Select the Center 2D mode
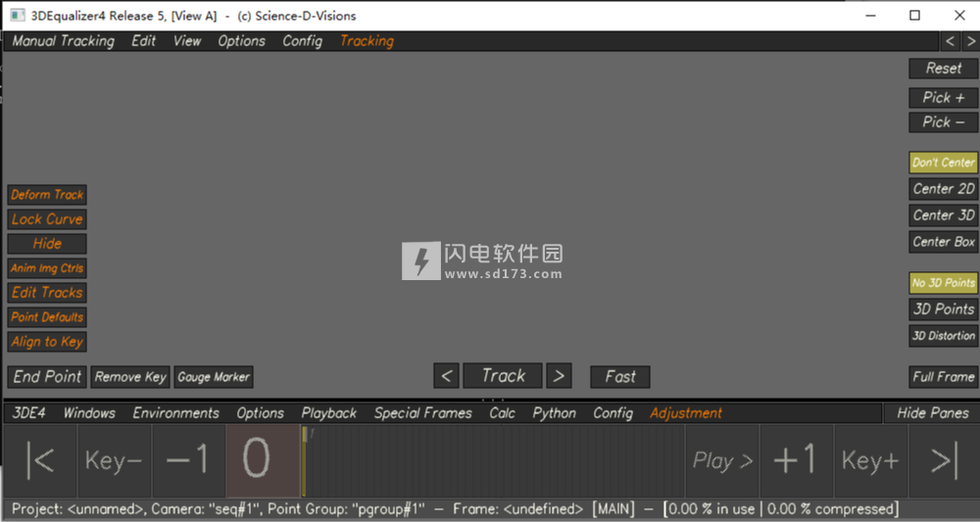 pyautogui.click(x=943, y=189)
